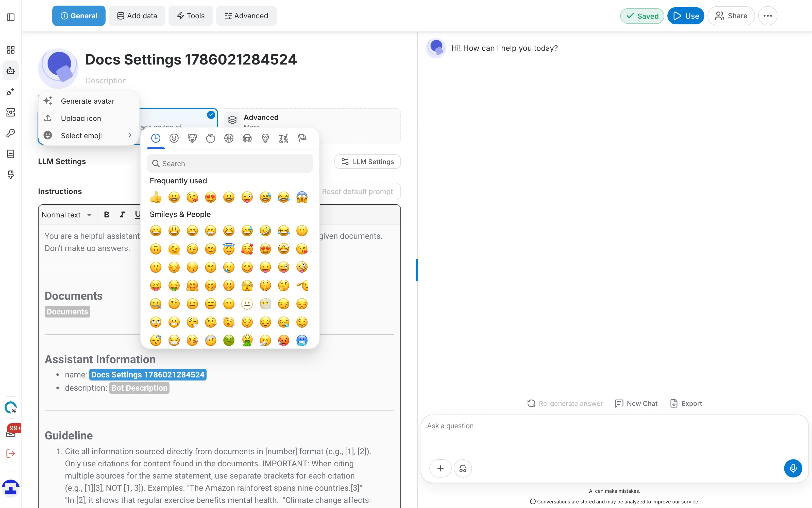Viewport: 812px width, 508px height.
Task: Pick the smiling face with halo emoji
Action: (x=229, y=249)
